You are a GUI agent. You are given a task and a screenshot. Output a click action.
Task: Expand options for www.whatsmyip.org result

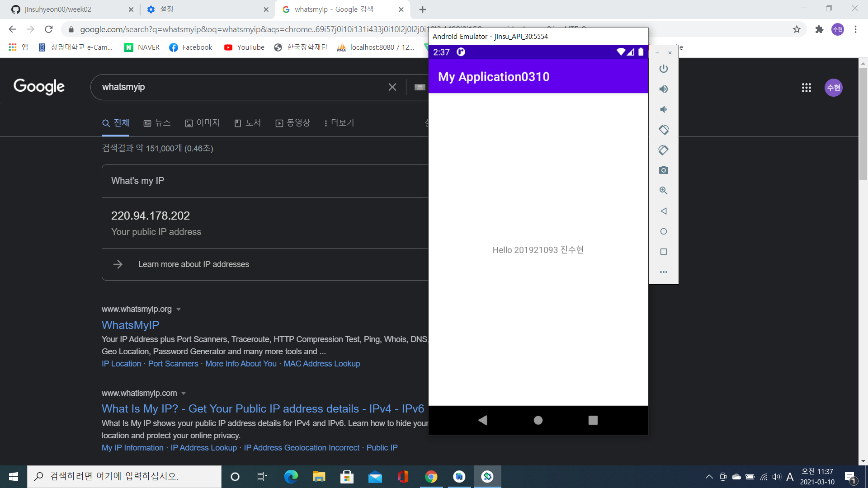click(x=179, y=310)
